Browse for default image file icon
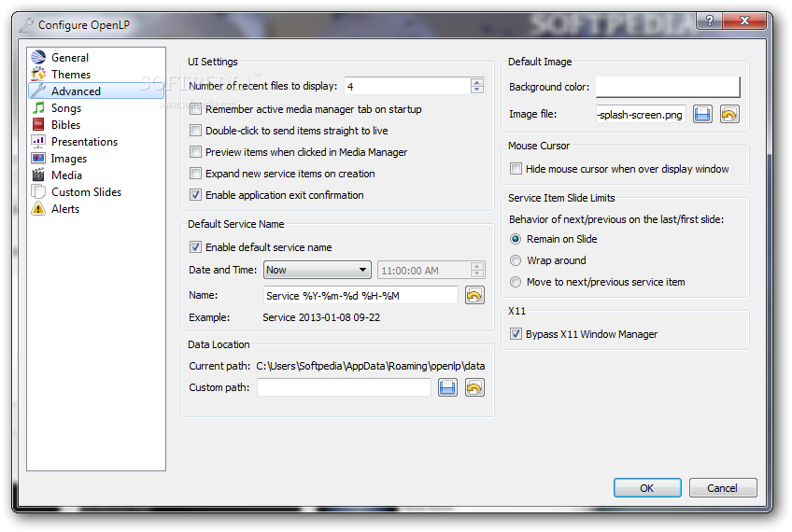792x532 pixels. (702, 115)
